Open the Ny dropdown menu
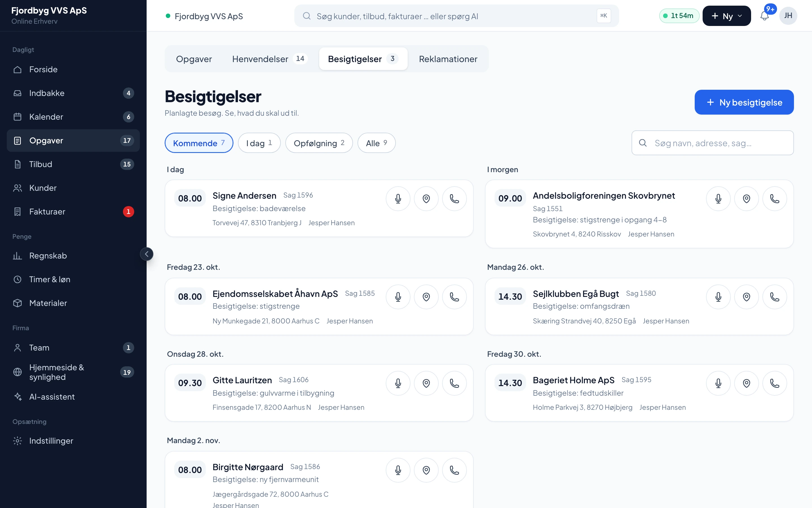The height and width of the screenshot is (508, 812). pos(727,16)
